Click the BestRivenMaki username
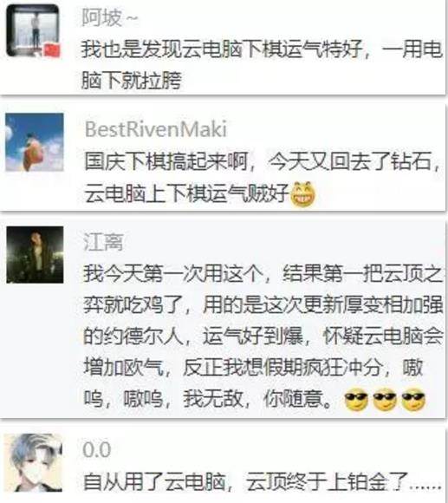 click(x=156, y=129)
